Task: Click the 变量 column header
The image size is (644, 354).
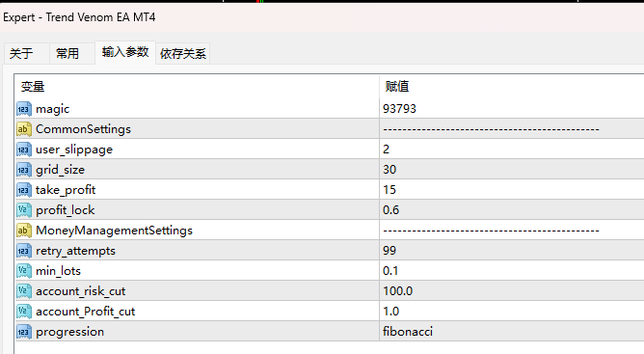Action: pyautogui.click(x=197, y=87)
